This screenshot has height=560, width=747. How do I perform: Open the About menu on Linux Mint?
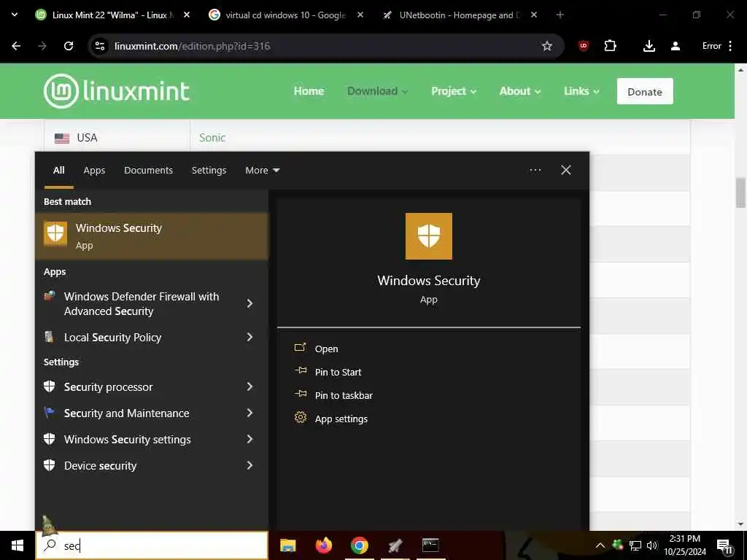(x=519, y=91)
